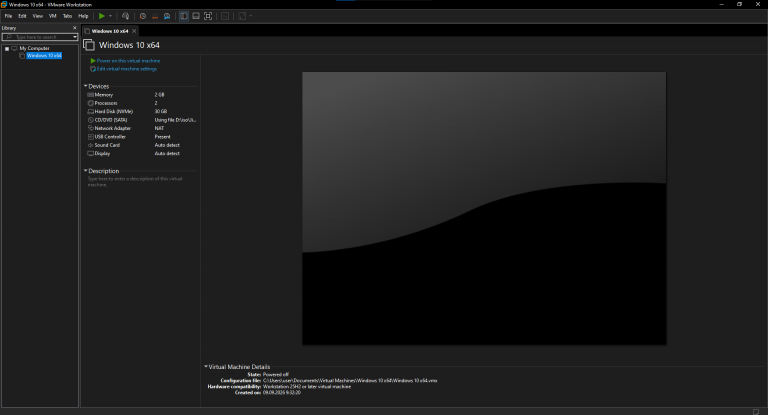Click the status bar icon at bottom right

pyautogui.click(x=756, y=412)
